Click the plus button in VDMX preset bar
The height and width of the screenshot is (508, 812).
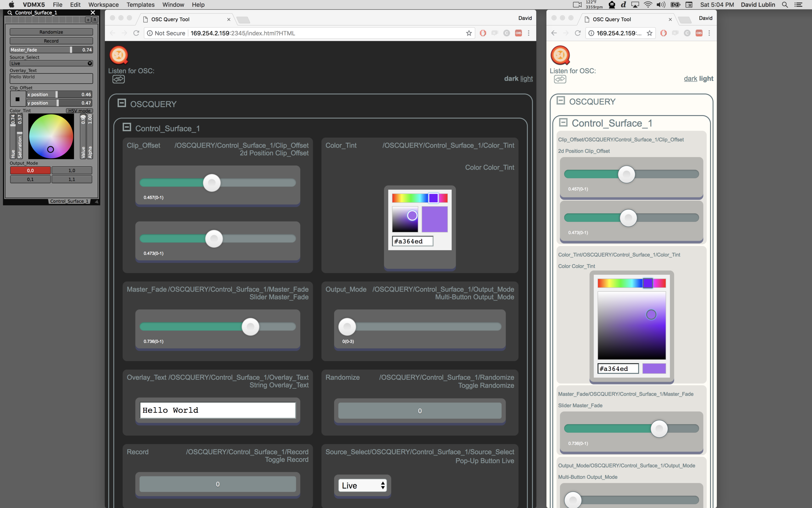pyautogui.click(x=88, y=20)
